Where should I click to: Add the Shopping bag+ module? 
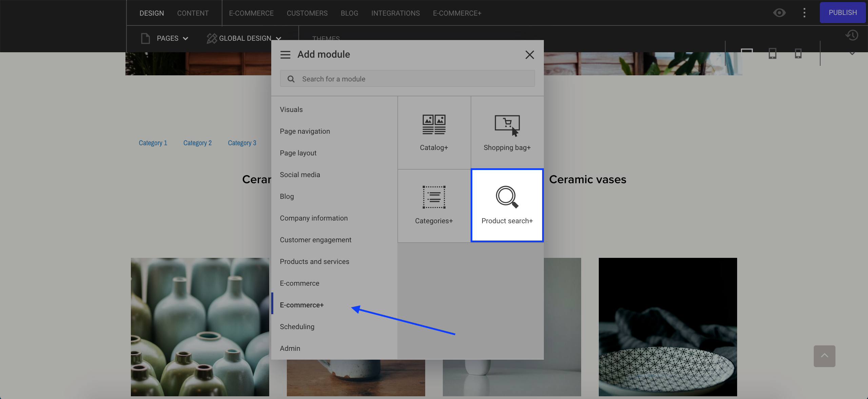pos(507,133)
